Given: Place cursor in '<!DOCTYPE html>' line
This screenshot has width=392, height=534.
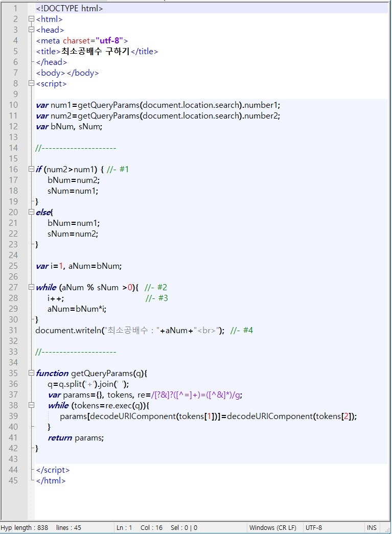Looking at the screenshot, I should point(70,8).
